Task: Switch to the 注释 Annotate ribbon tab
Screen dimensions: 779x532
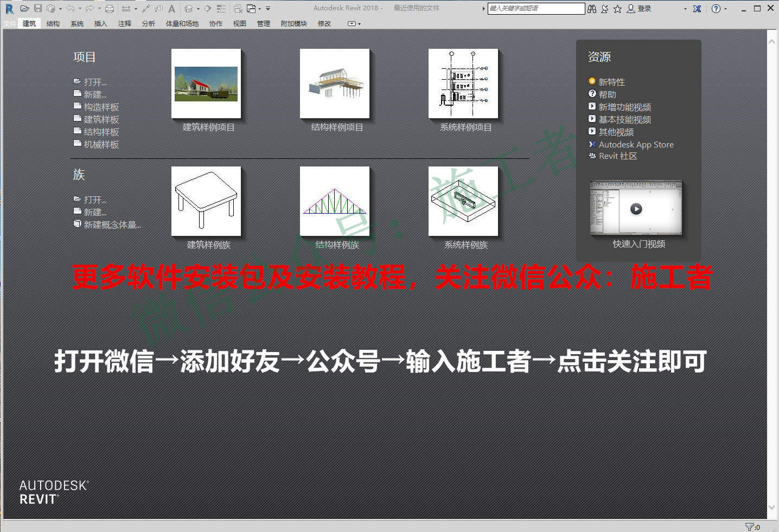Action: click(125, 24)
